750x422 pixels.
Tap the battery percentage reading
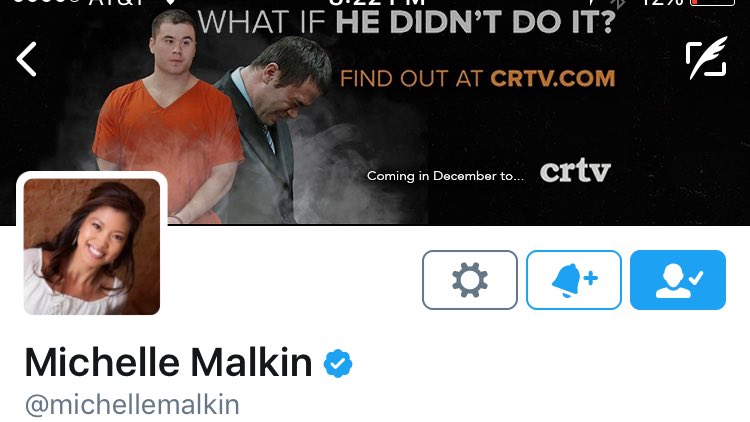coord(662,2)
